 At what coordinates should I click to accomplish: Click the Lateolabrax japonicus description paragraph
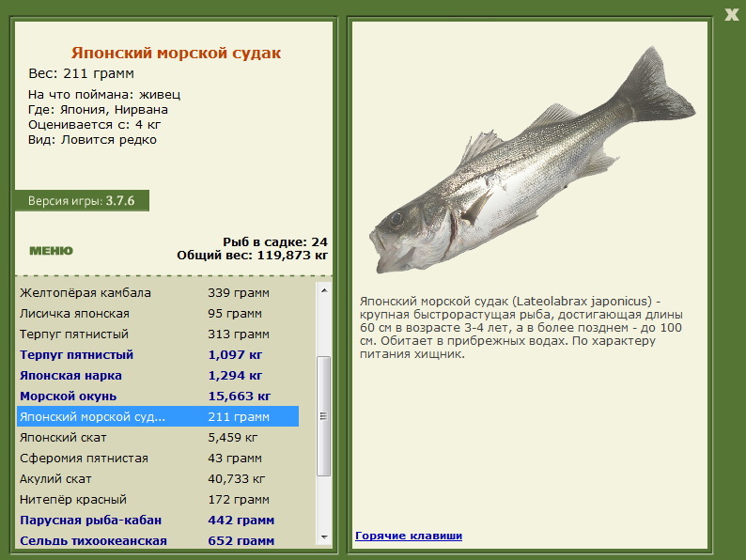pyautogui.click(x=521, y=328)
